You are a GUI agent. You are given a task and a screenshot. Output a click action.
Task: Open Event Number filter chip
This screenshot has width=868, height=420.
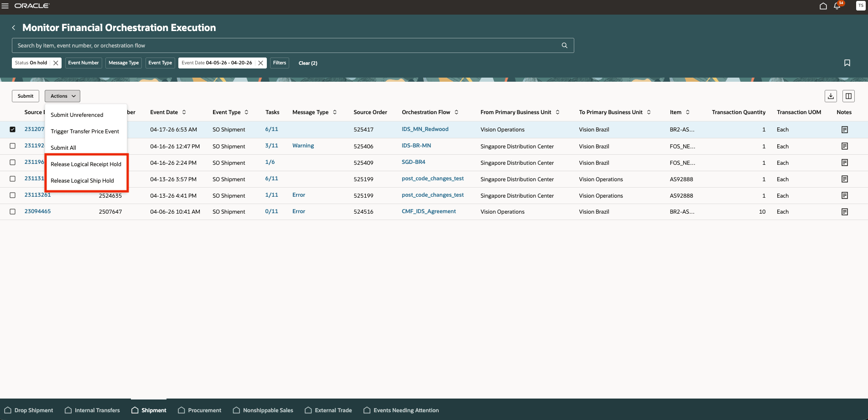click(83, 63)
